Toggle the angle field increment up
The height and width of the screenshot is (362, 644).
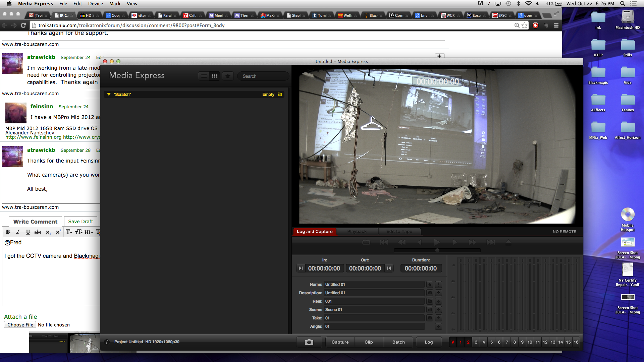click(438, 326)
